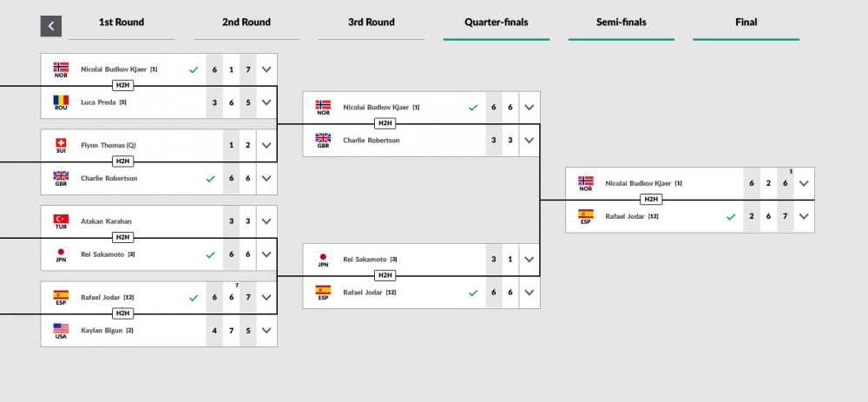868x402 pixels.
Task: Expand Luca Preda's match details chevron
Action: click(266, 102)
